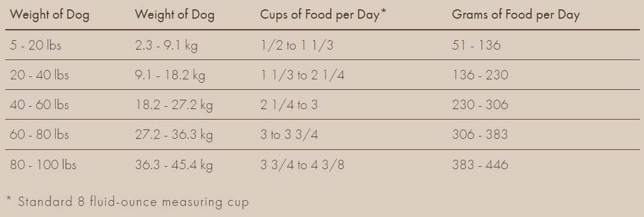Click the '230 - 306' grams value

click(x=480, y=105)
